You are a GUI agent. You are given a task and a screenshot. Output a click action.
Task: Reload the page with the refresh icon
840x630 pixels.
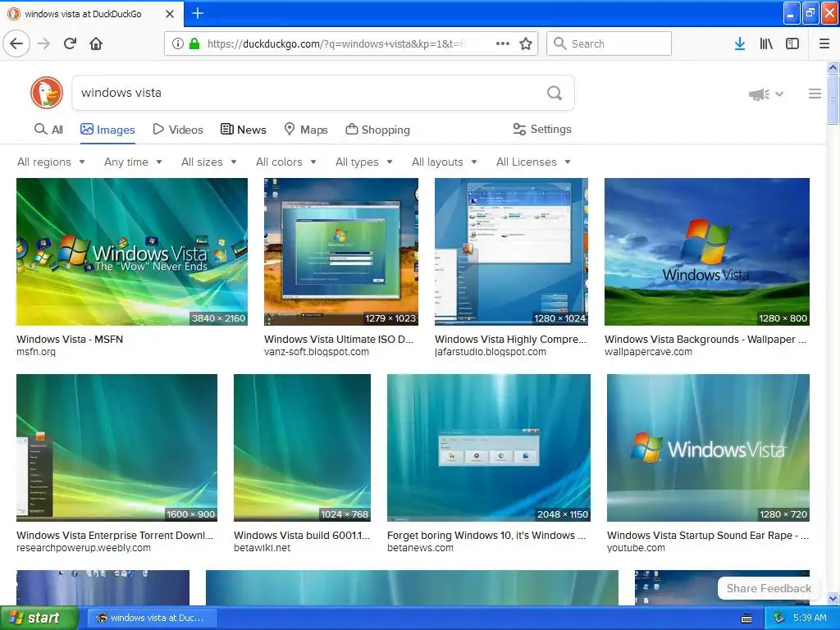[70, 43]
